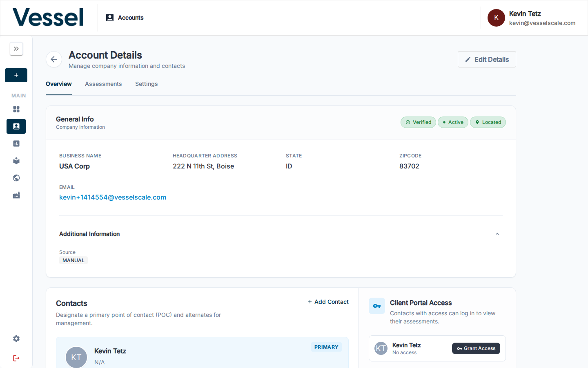Click the book reader icon in sidebar
Viewport: 588px width, 368px height.
(16, 161)
